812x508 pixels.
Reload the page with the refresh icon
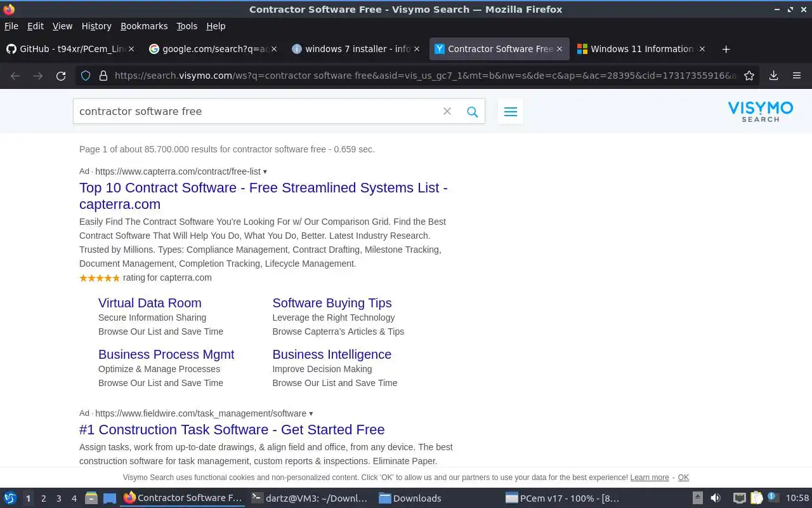(x=61, y=76)
